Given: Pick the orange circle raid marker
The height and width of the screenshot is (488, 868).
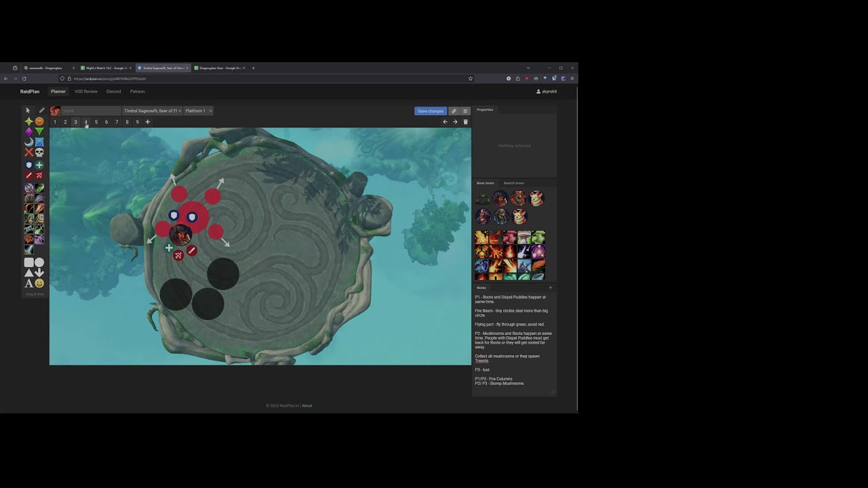Looking at the screenshot, I should click(x=39, y=121).
